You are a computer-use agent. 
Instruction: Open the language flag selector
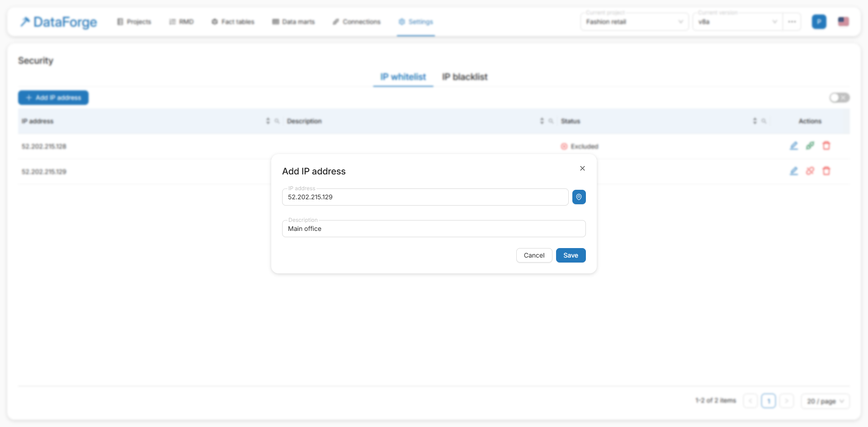(x=843, y=22)
